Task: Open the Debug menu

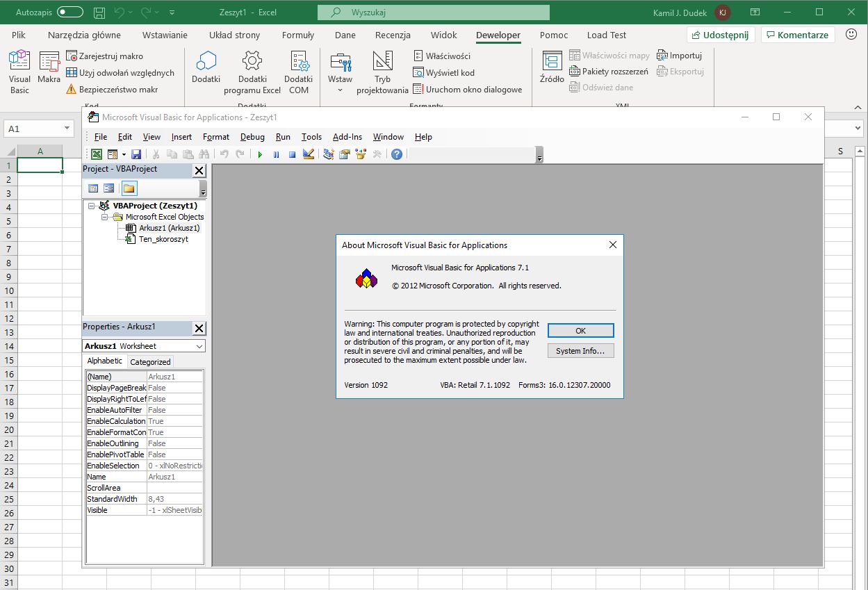Action: click(x=252, y=137)
